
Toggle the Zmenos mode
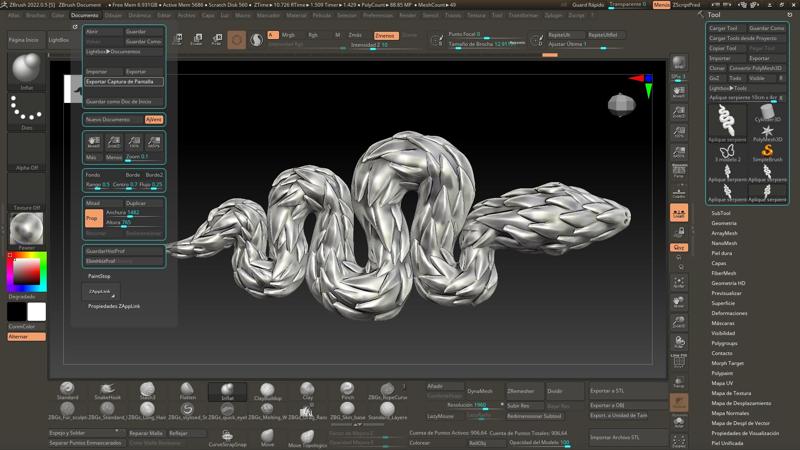click(385, 35)
